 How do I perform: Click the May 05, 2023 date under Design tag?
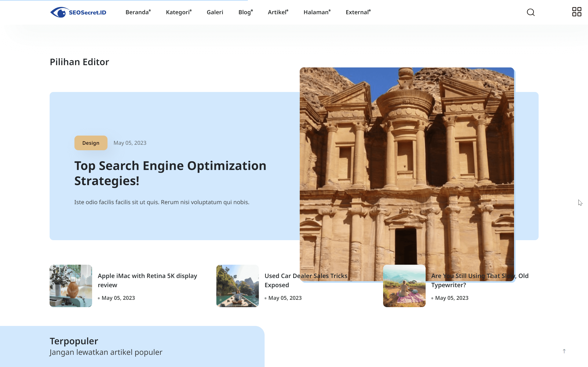tap(130, 143)
